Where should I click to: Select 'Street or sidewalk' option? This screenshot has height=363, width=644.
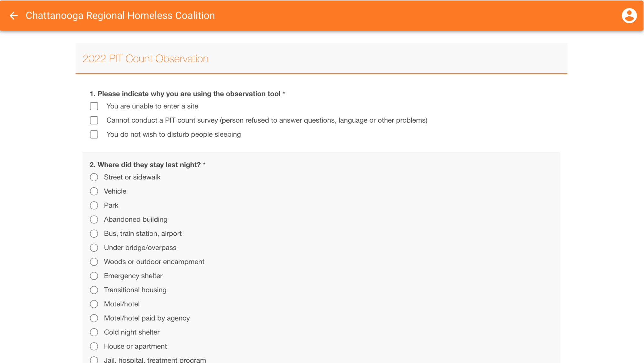coord(94,177)
